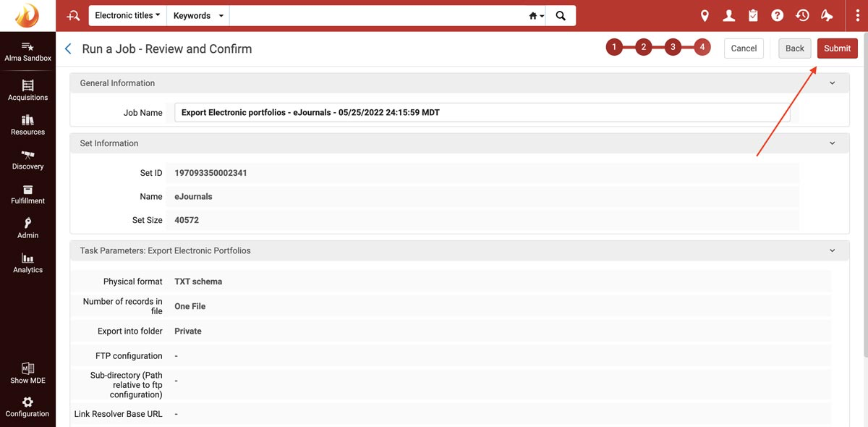
Task: Jump to wizard step 2
Action: click(644, 48)
